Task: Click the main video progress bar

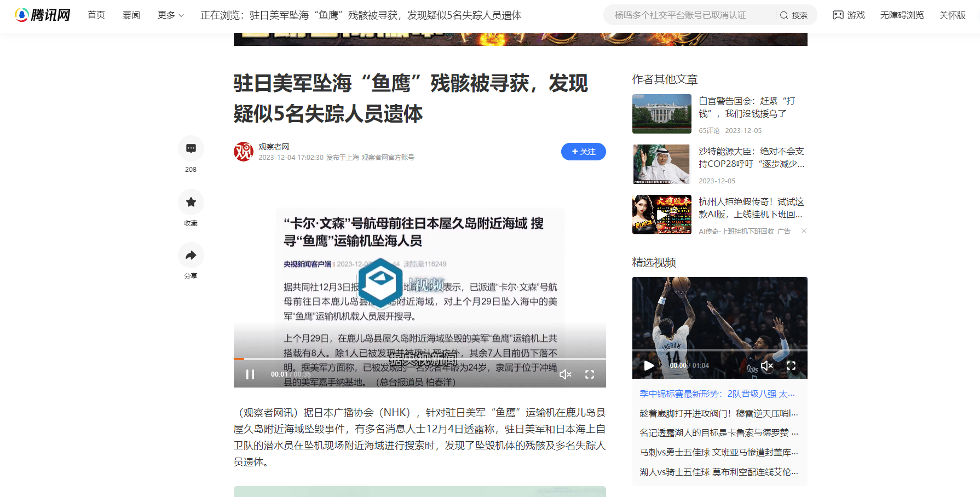Action: [420, 359]
